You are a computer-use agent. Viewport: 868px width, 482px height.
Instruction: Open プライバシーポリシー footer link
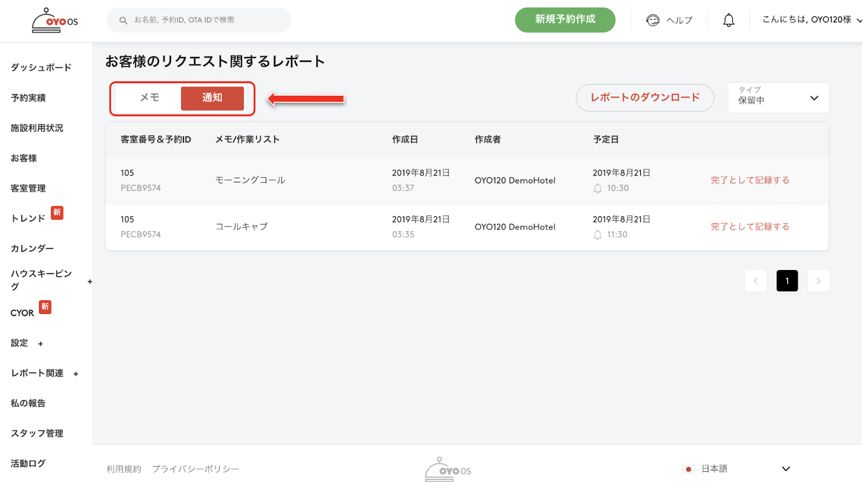[x=195, y=469]
